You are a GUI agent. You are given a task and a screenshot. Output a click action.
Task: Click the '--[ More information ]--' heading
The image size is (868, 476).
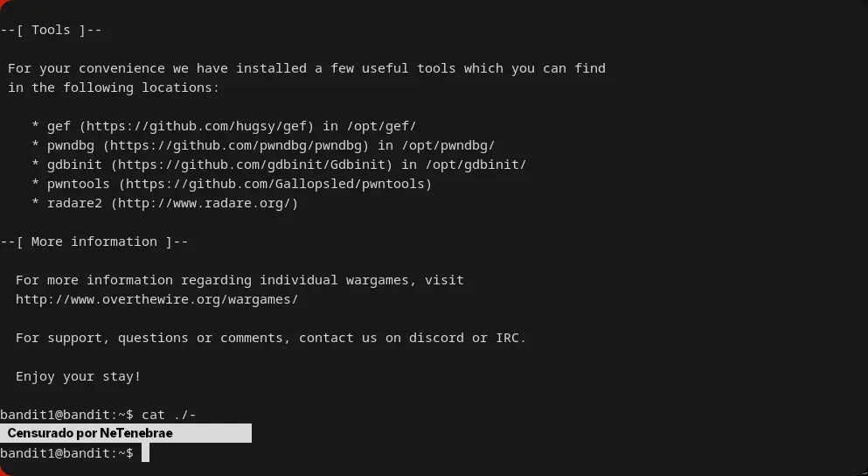(94, 241)
